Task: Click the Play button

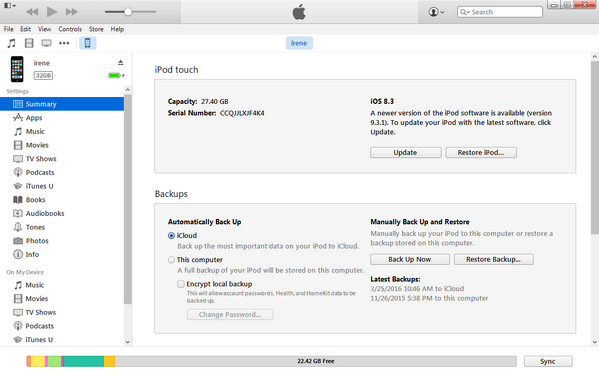Action: point(52,12)
